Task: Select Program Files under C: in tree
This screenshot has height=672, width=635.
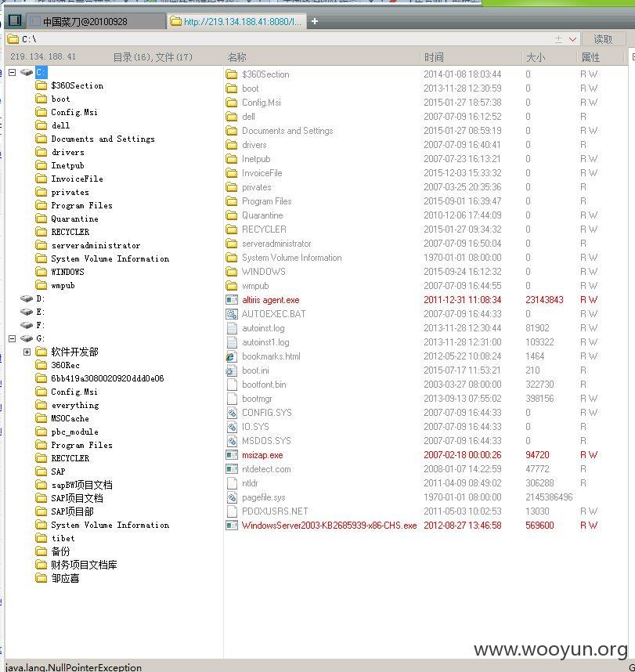Action: pyautogui.click(x=82, y=205)
